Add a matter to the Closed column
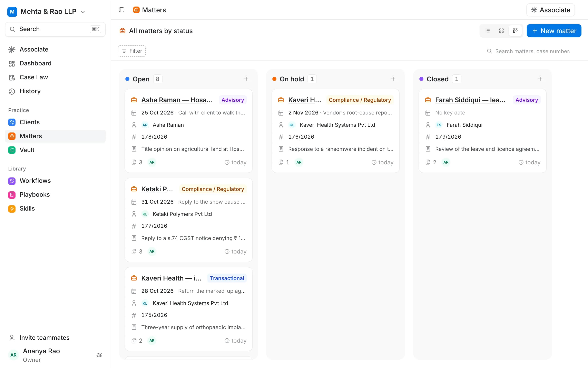Screen dimensions: 588x368 540,79
